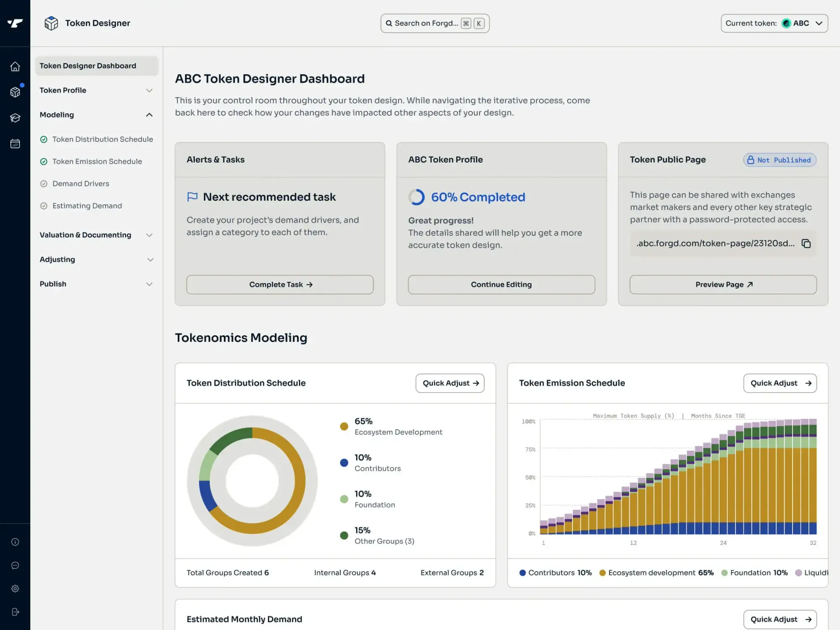The width and height of the screenshot is (840, 630).
Task: Open the Current token ABC dropdown
Action: [x=774, y=24]
